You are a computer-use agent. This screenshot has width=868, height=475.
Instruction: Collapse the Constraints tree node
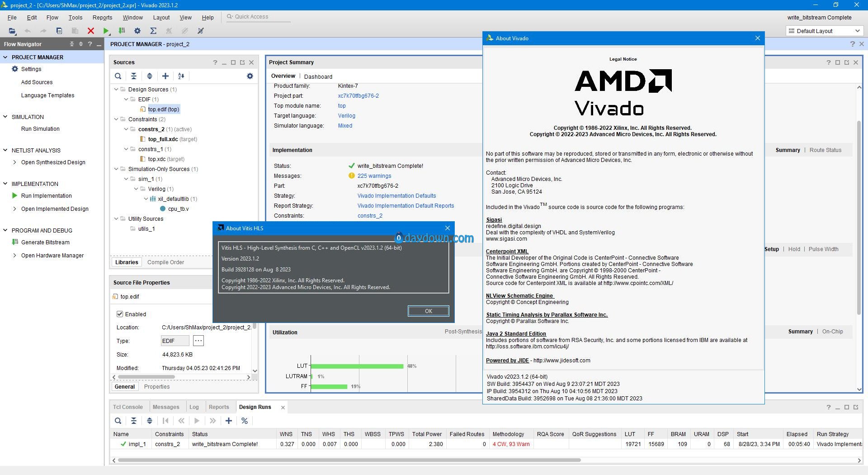[116, 119]
